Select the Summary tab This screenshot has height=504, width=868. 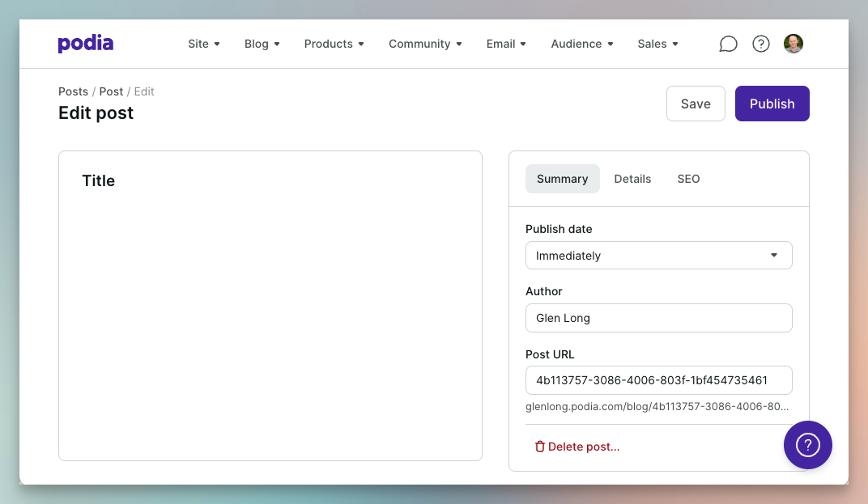(x=562, y=179)
